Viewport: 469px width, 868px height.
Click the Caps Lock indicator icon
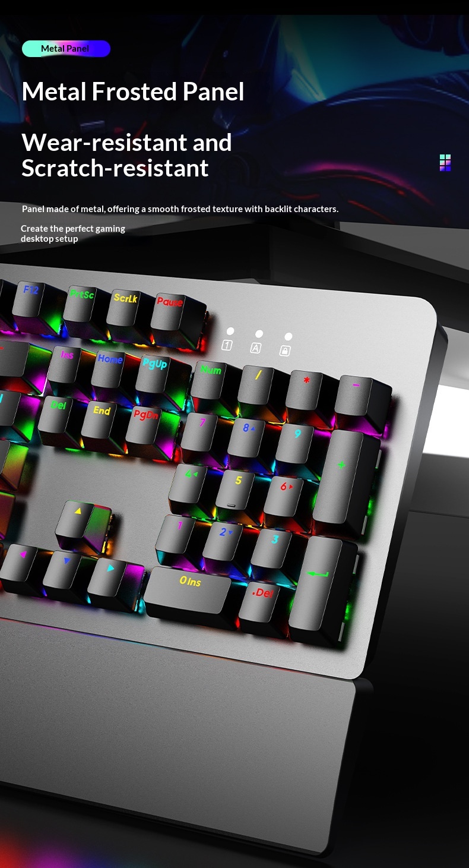[x=255, y=348]
